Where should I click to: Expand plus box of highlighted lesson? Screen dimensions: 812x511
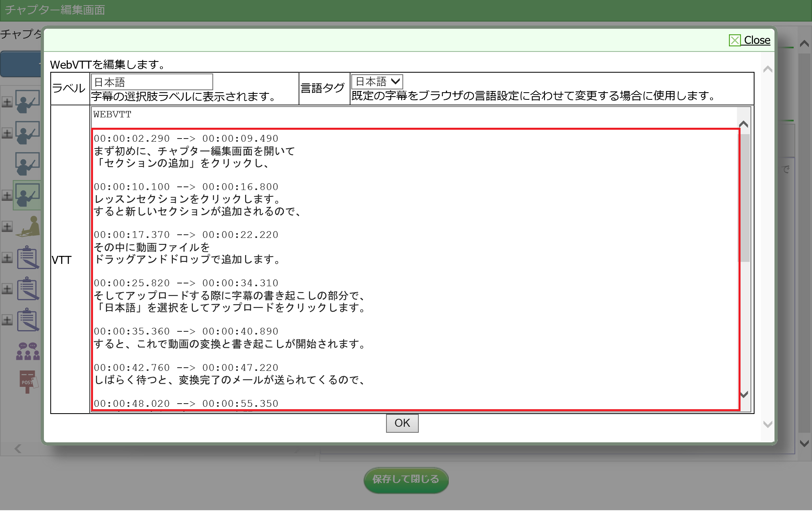7,195
